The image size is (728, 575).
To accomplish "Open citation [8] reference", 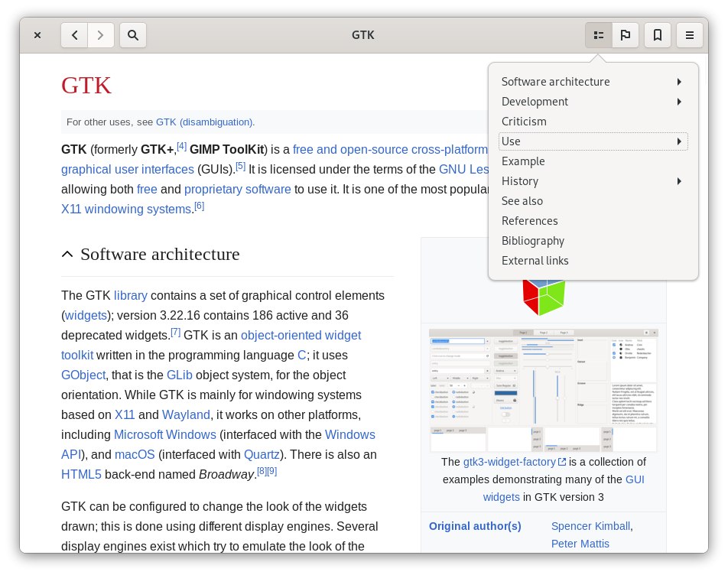I will (x=262, y=472).
